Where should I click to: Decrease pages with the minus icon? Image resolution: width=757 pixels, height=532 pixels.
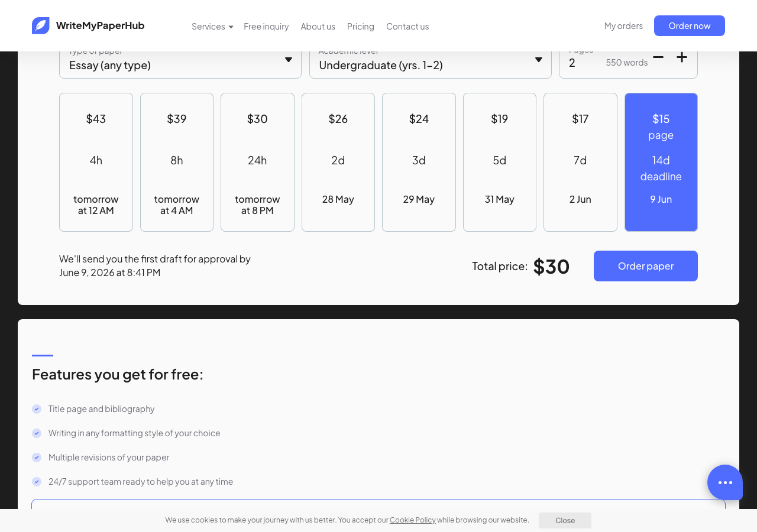(658, 57)
